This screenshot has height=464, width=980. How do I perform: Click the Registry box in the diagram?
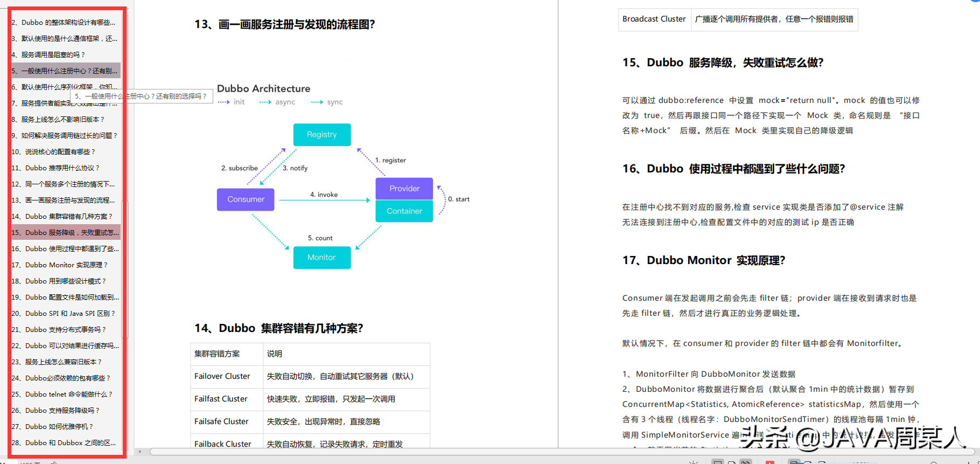point(322,135)
